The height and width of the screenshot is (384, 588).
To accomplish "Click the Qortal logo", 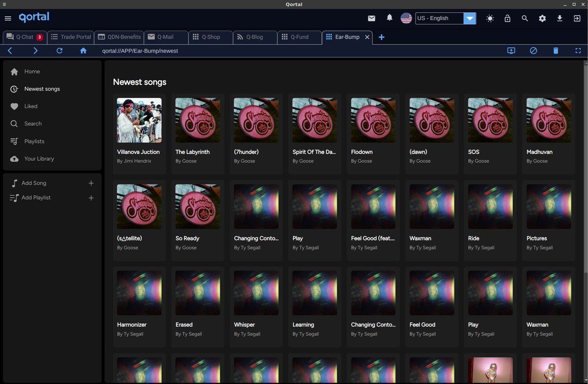I will click(x=34, y=17).
